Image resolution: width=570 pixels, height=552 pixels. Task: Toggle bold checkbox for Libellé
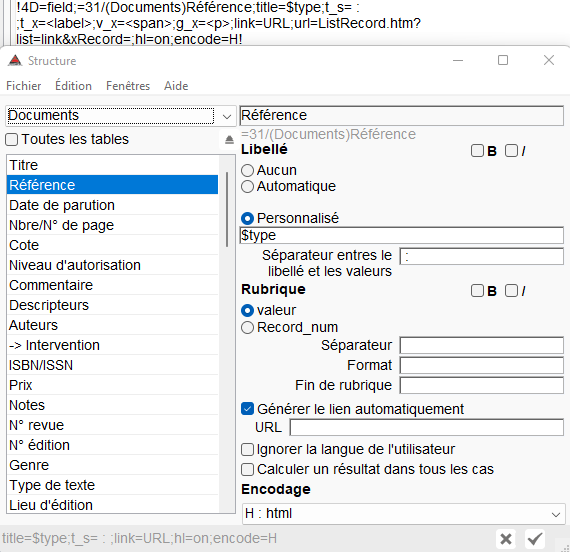[x=477, y=151]
